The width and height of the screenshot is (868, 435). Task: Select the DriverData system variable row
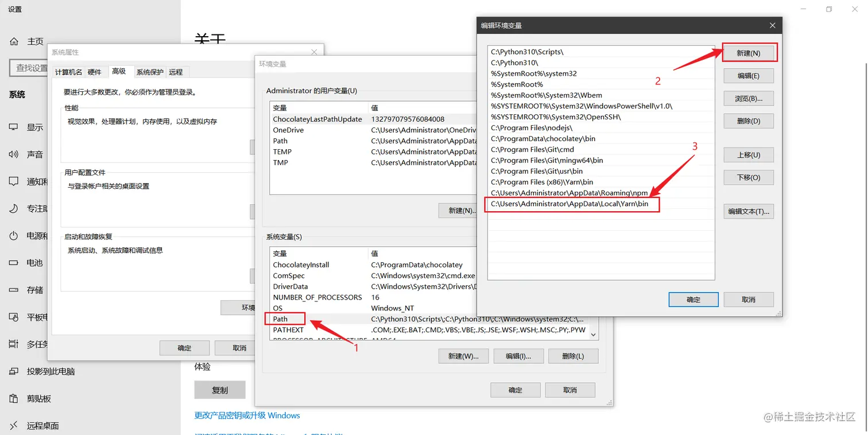[373, 286]
